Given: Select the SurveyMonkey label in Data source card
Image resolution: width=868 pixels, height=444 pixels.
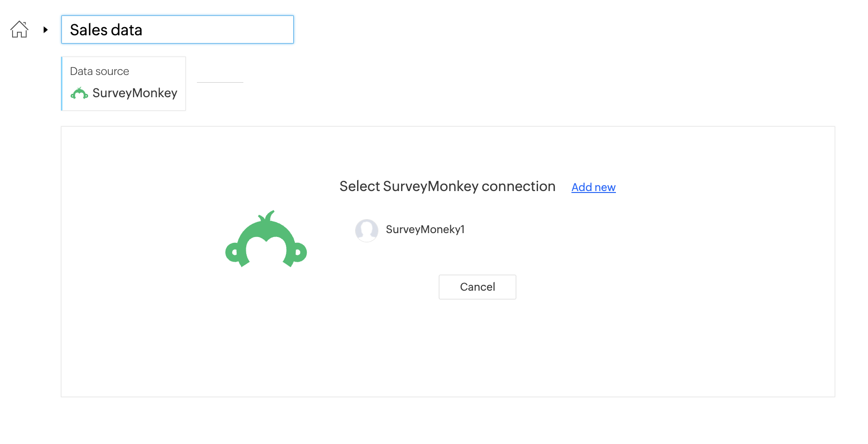Looking at the screenshot, I should point(135,93).
